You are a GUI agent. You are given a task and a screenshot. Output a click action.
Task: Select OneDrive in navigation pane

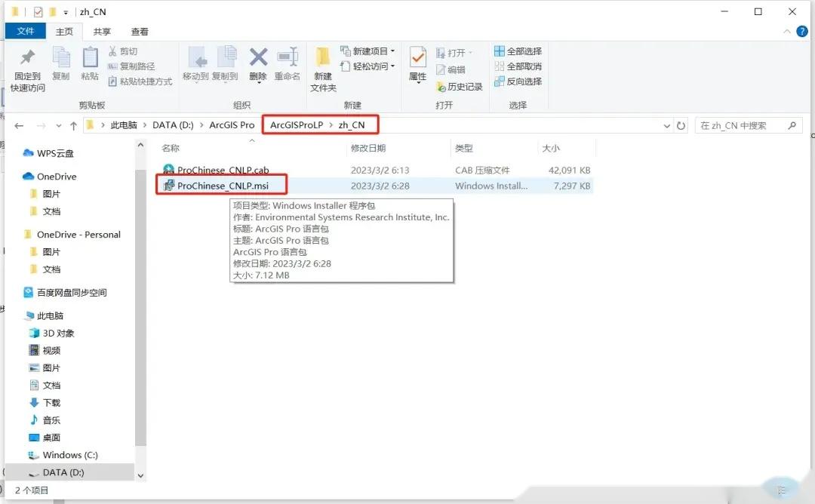point(57,177)
